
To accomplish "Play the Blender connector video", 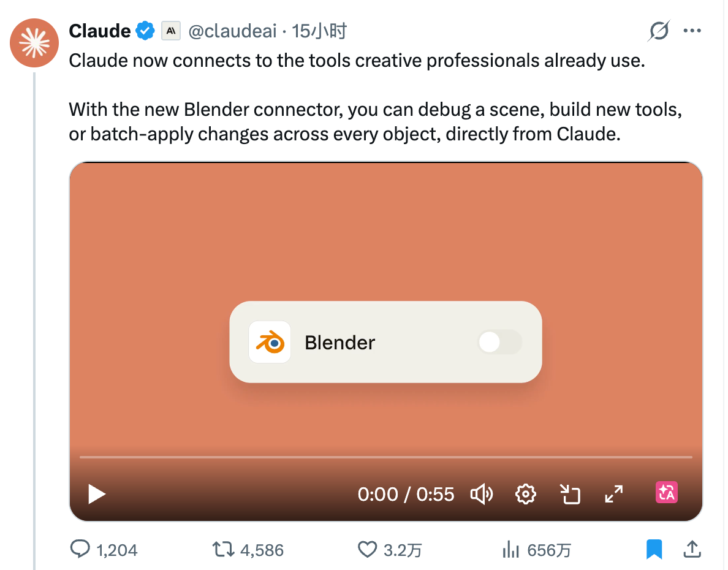I will 96,494.
